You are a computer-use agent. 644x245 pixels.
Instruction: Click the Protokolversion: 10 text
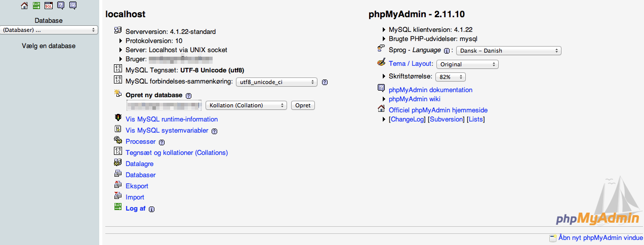[154, 41]
